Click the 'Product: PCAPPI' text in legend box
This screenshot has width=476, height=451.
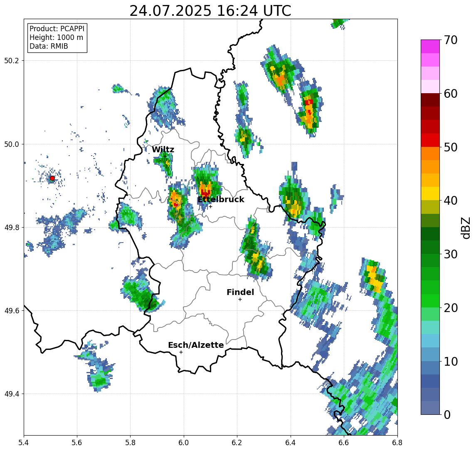(x=57, y=29)
